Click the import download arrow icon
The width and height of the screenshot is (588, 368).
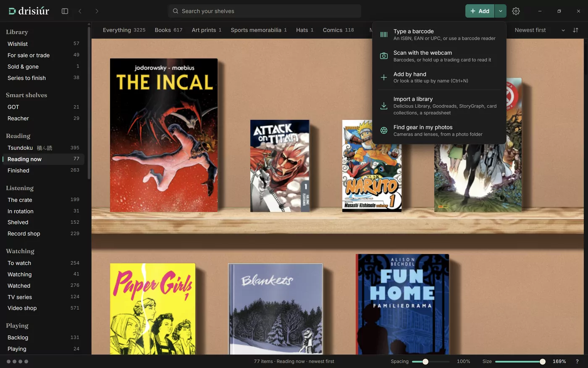tap(384, 106)
